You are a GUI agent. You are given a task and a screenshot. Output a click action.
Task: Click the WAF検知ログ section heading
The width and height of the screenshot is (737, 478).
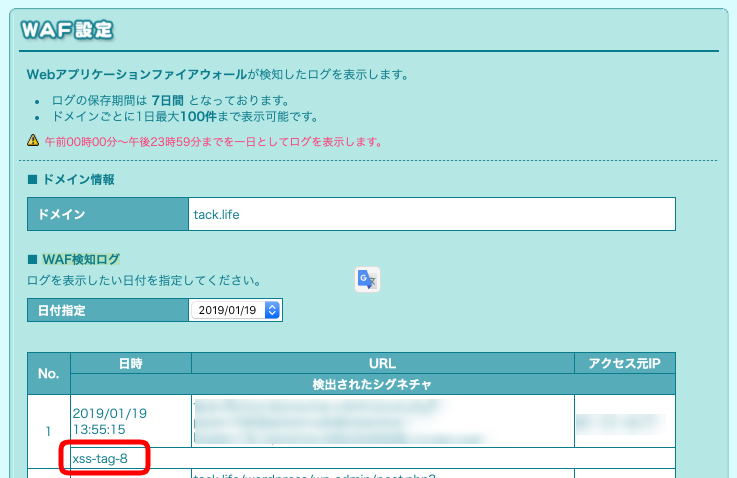point(84,260)
